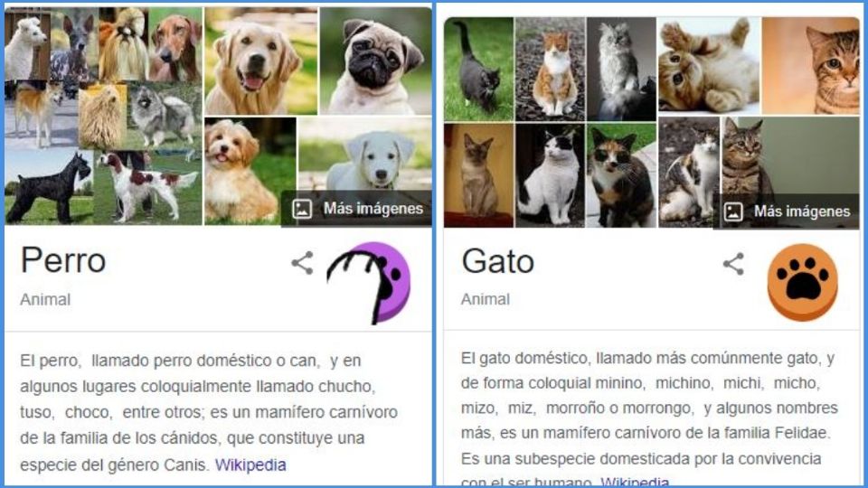868x488 pixels.
Task: Open Más imágenes for cat photos
Action: click(787, 211)
